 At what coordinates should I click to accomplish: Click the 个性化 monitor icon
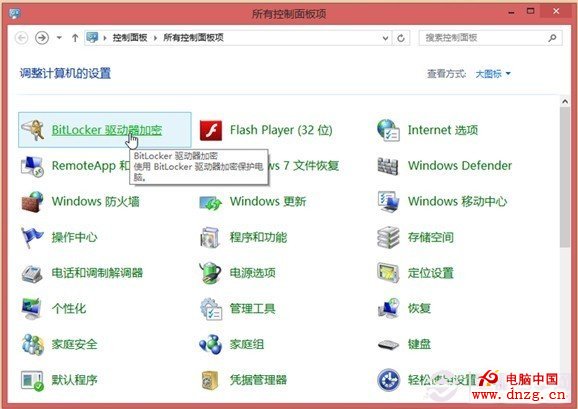click(x=32, y=308)
